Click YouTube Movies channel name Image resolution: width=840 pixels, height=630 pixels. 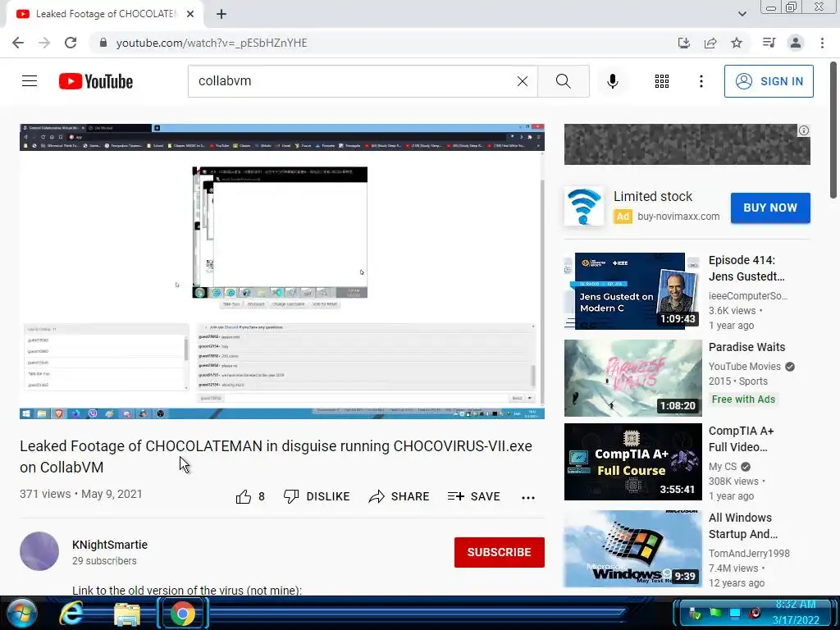pyautogui.click(x=745, y=367)
